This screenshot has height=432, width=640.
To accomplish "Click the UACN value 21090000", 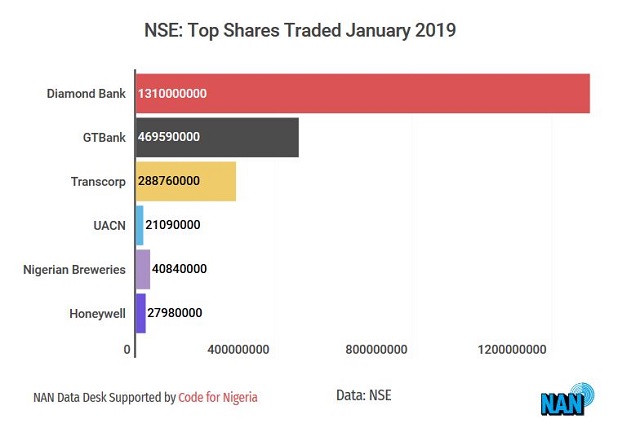I will [x=174, y=225].
